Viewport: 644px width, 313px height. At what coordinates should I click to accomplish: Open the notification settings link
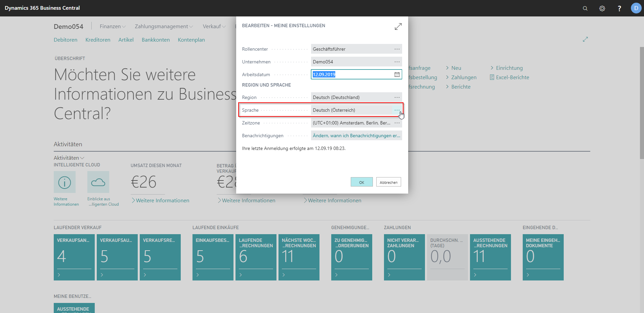point(356,136)
